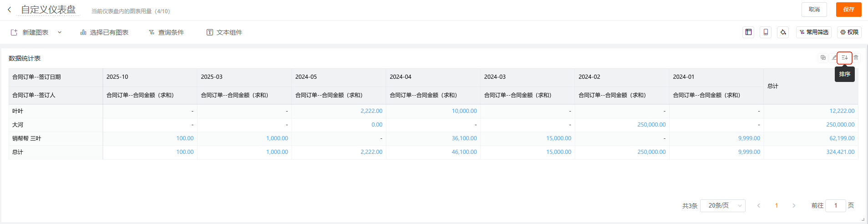
Task: Click the 前往 page number input field
Action: [x=835, y=206]
